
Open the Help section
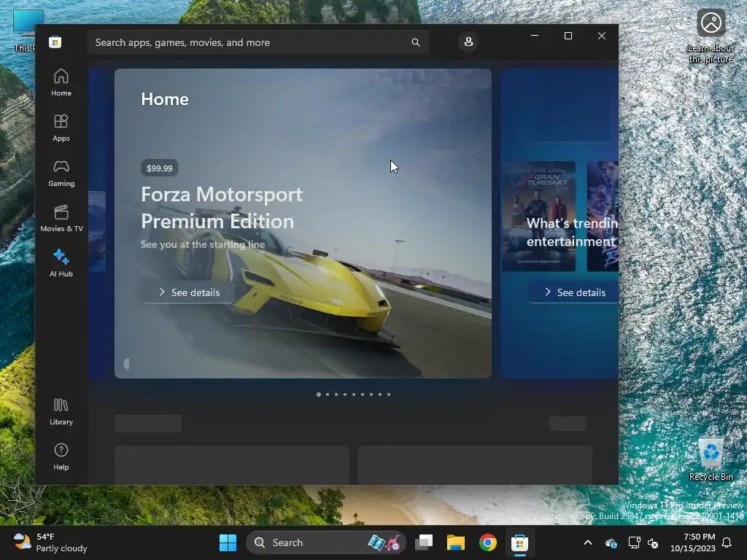[x=61, y=457]
